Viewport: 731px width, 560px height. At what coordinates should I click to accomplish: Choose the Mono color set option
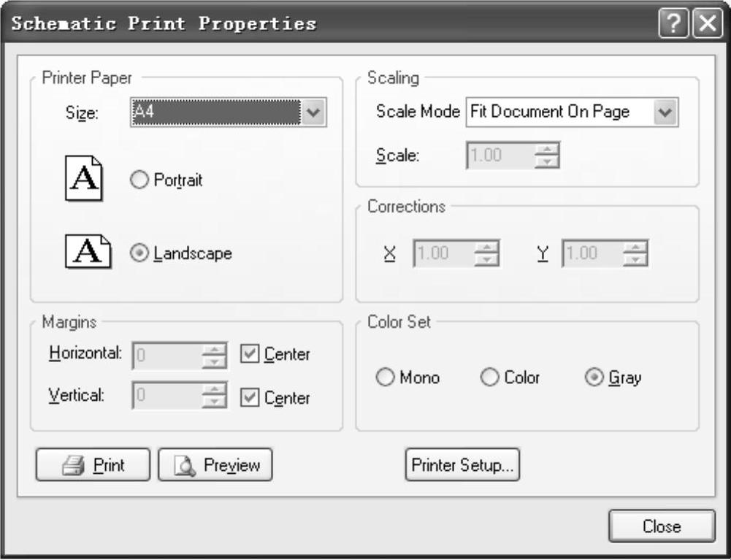385,377
